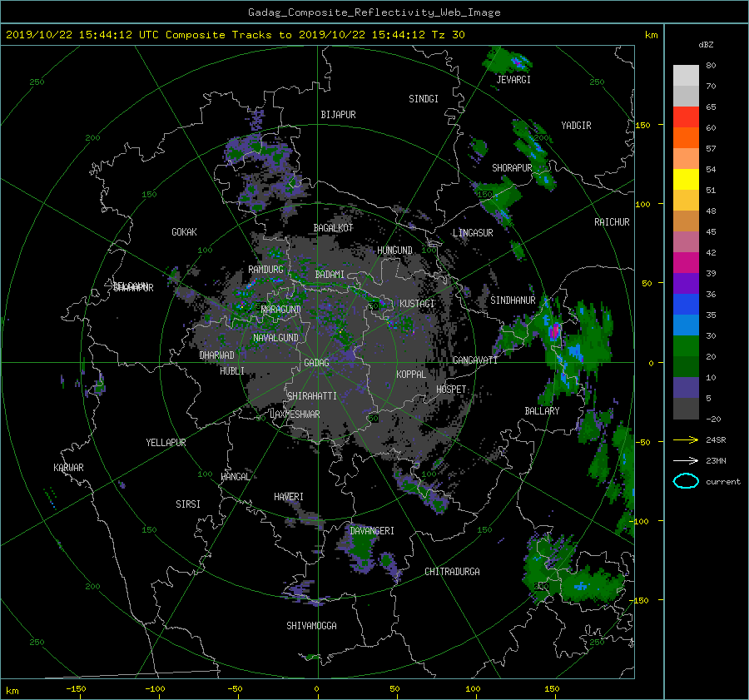Click the CHITRADURGA city label
This screenshot has width=749, height=700.
point(452,572)
